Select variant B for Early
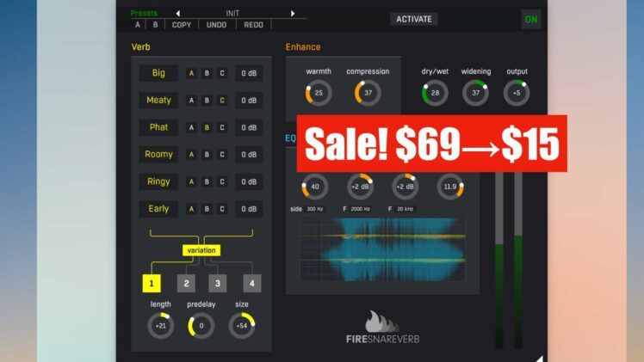 pyautogui.click(x=207, y=209)
